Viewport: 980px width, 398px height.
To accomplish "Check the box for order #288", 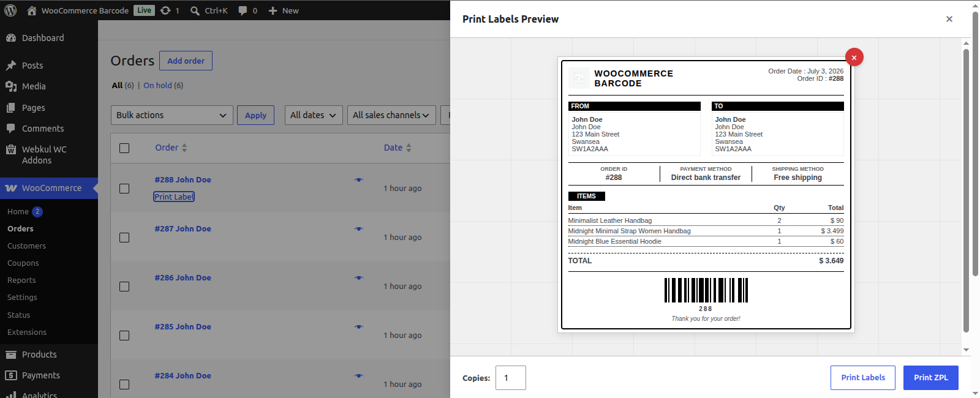I will point(124,189).
